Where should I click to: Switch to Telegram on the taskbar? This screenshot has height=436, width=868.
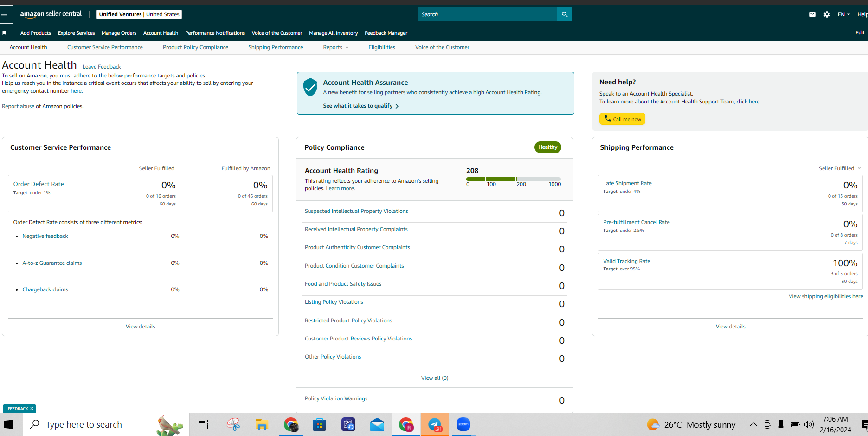pyautogui.click(x=435, y=424)
